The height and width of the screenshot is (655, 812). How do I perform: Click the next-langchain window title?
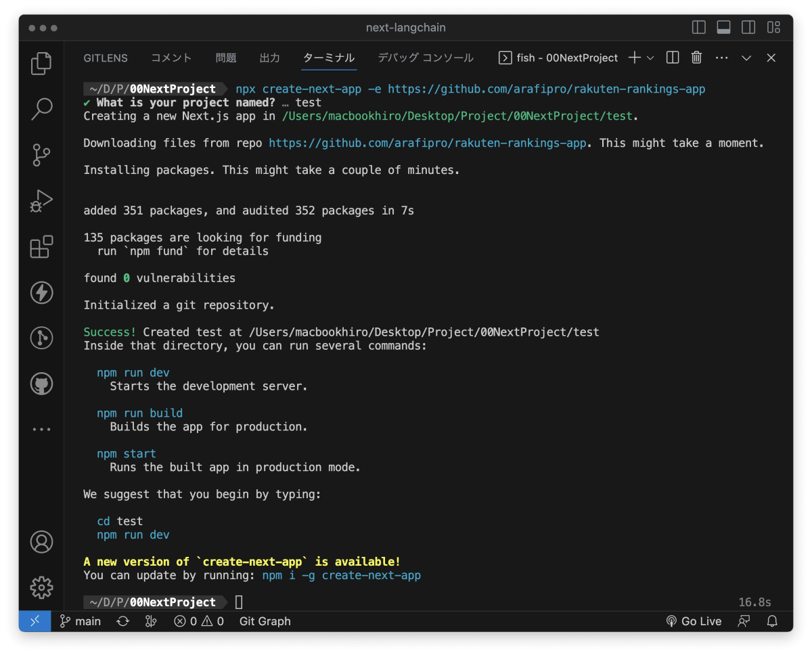click(x=405, y=28)
